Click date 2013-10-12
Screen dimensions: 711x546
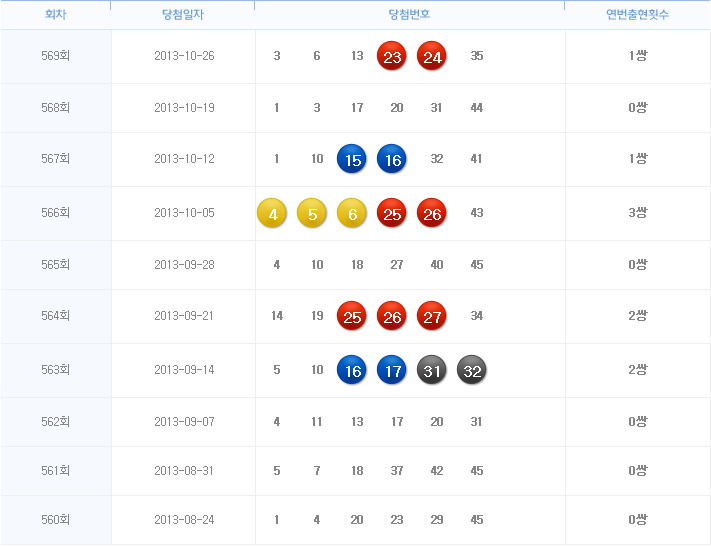pyautogui.click(x=184, y=159)
